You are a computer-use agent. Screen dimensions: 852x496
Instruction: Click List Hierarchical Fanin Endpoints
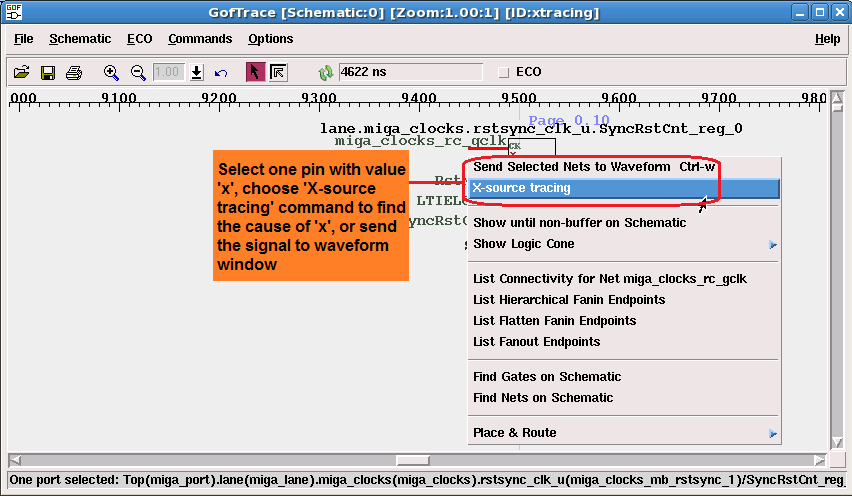pos(568,300)
